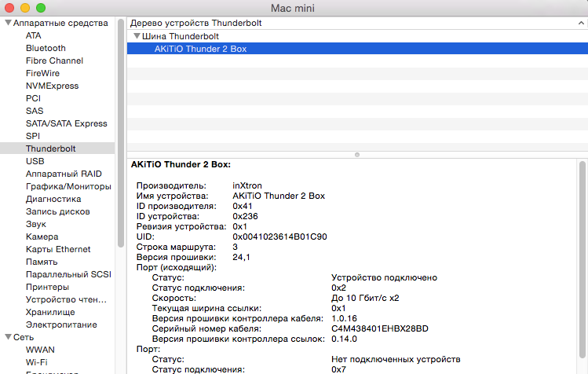
Task: Click the ID производителя value 0x41
Action: coord(243,206)
